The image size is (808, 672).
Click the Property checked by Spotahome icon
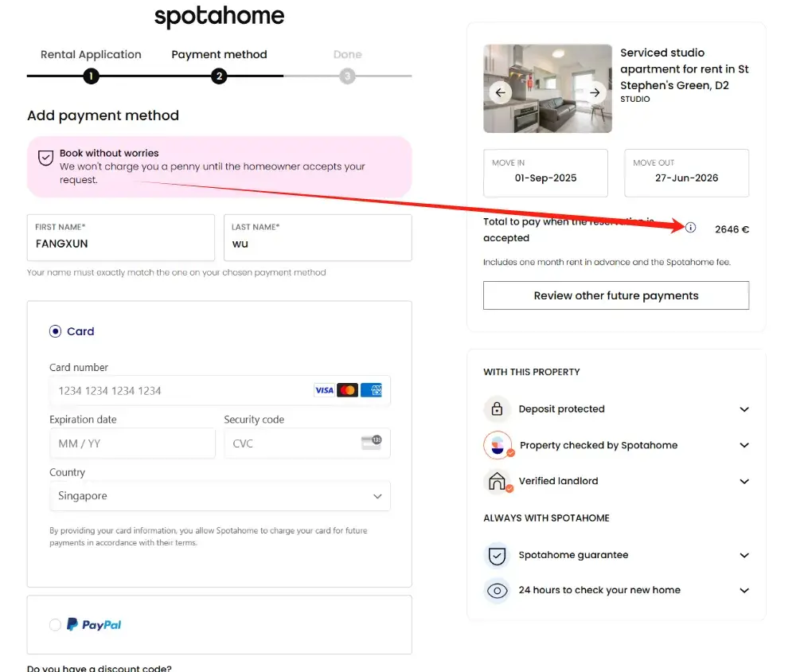click(x=498, y=445)
